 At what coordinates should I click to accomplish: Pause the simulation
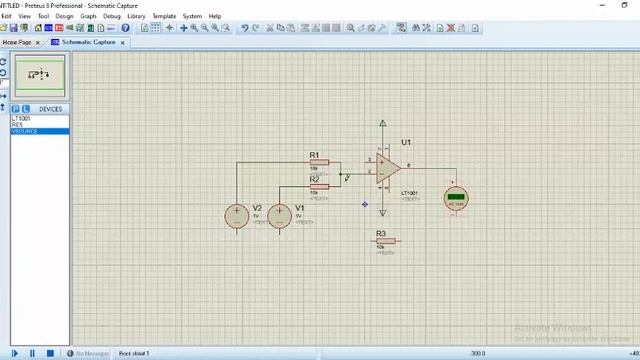click(x=32, y=353)
